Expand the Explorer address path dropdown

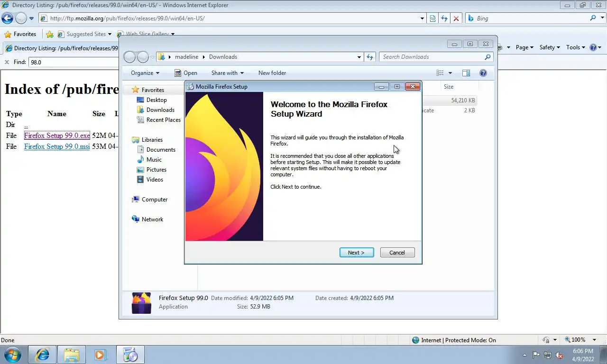click(359, 57)
